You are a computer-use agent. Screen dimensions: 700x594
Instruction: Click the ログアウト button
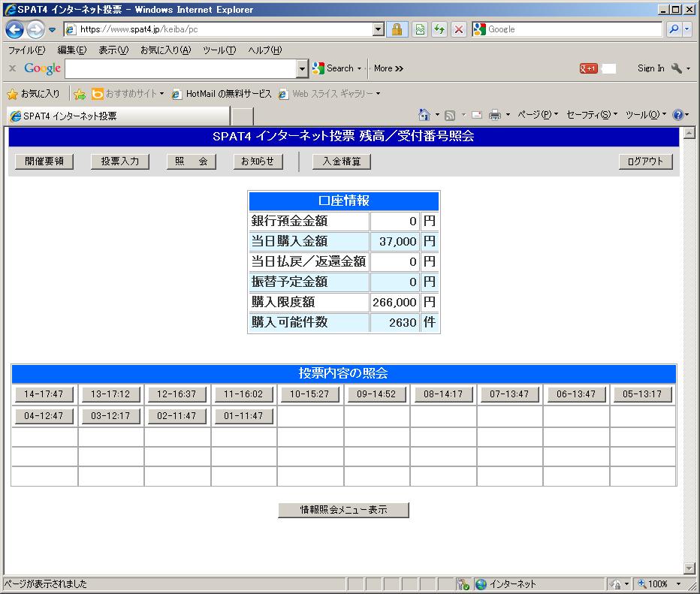click(645, 161)
